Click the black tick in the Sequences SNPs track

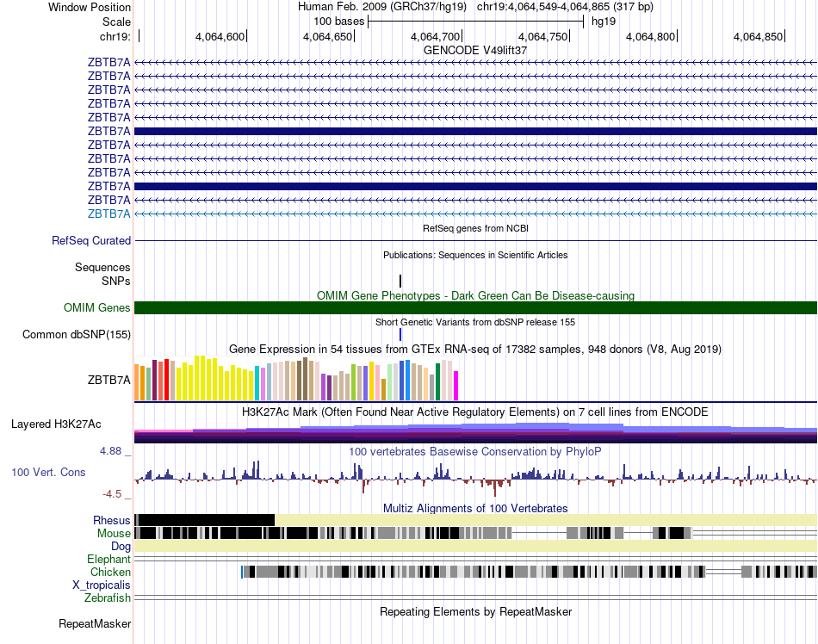coord(400,281)
